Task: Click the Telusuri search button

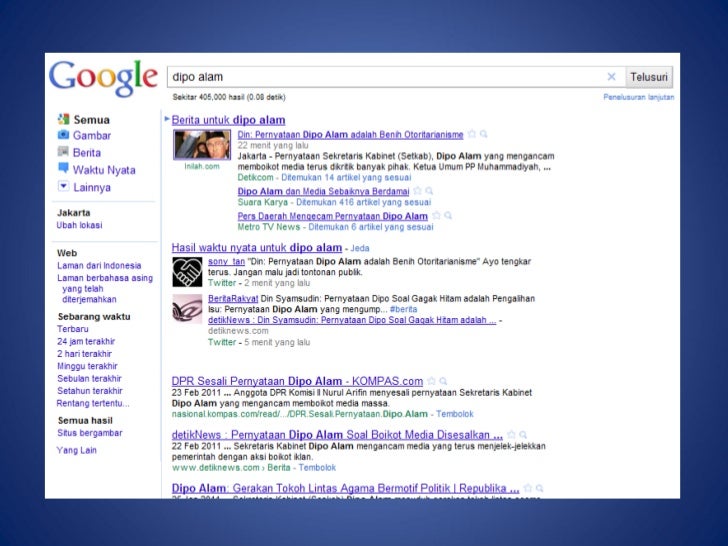Action: (x=649, y=77)
